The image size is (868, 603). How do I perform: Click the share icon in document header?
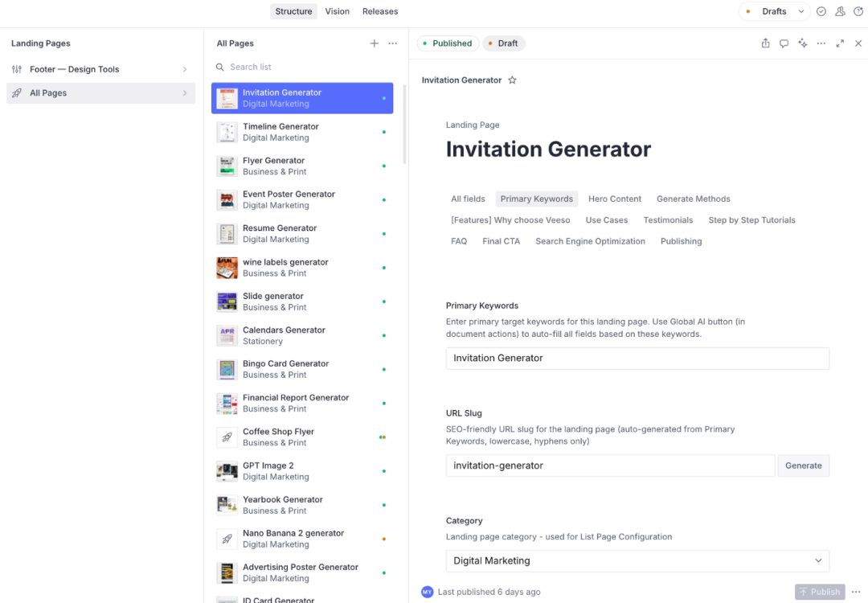(x=766, y=43)
